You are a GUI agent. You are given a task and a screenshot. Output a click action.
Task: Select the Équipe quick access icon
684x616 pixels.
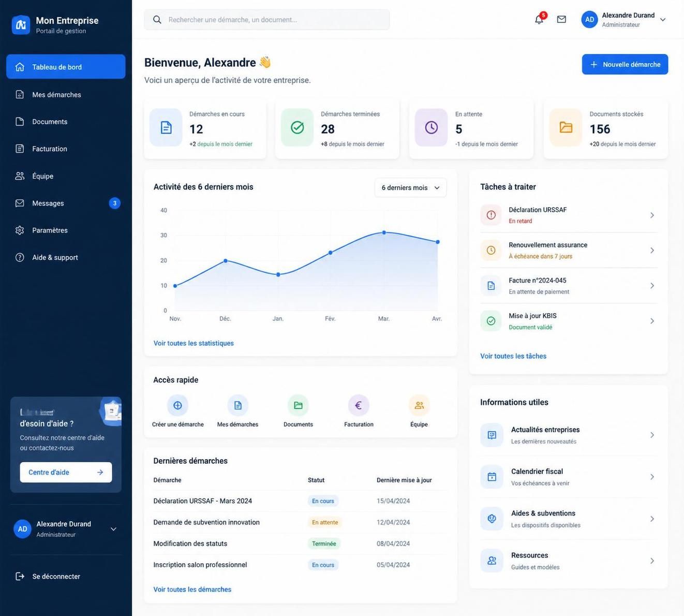point(419,405)
